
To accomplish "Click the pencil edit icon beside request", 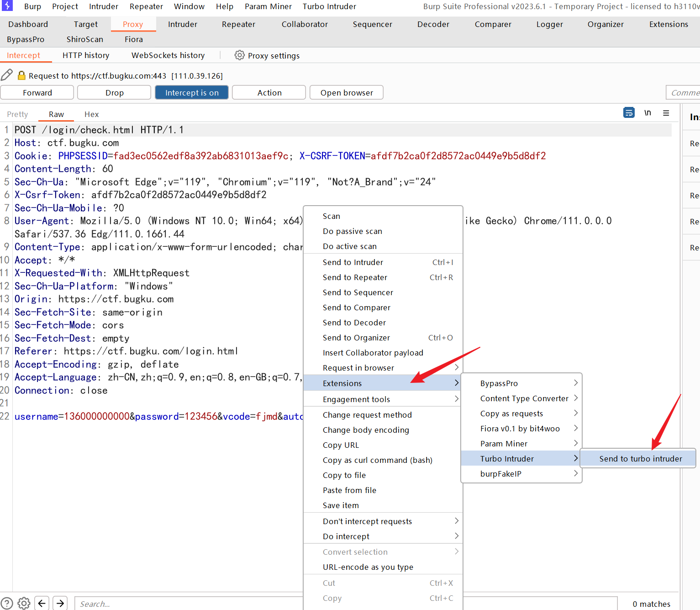I will coord(7,75).
